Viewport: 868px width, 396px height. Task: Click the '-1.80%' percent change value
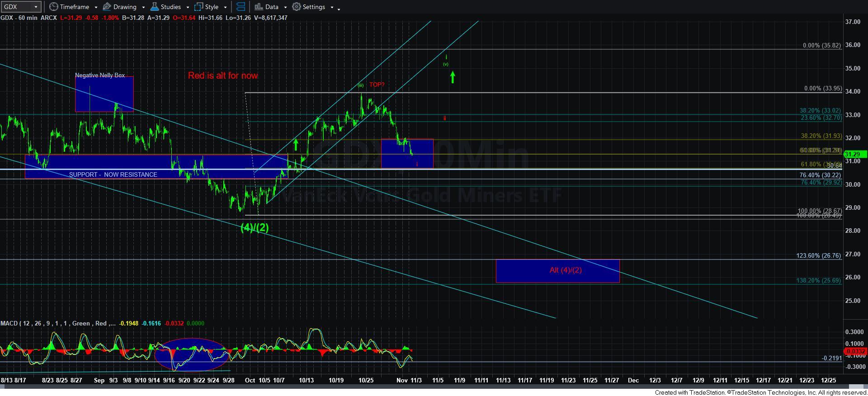tap(110, 18)
